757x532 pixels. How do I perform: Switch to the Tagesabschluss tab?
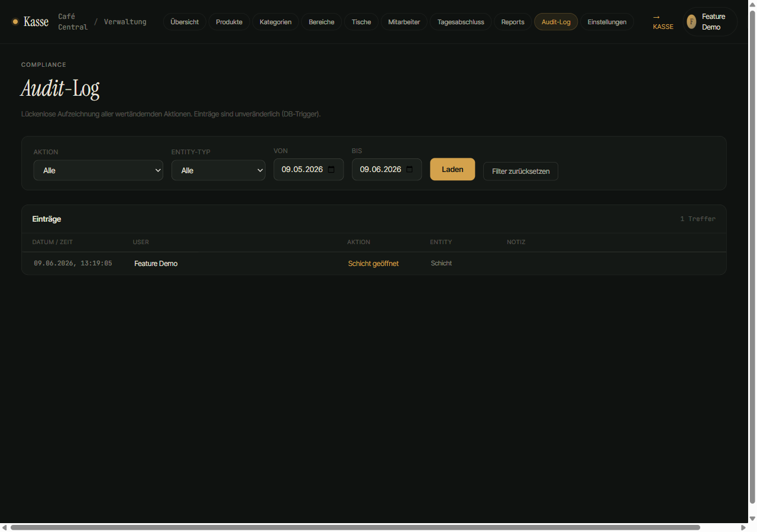click(x=461, y=22)
